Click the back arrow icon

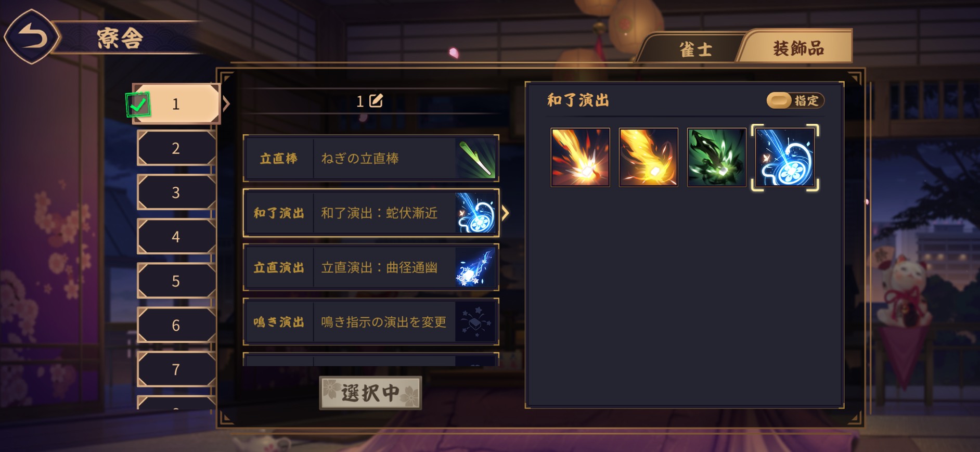point(31,37)
